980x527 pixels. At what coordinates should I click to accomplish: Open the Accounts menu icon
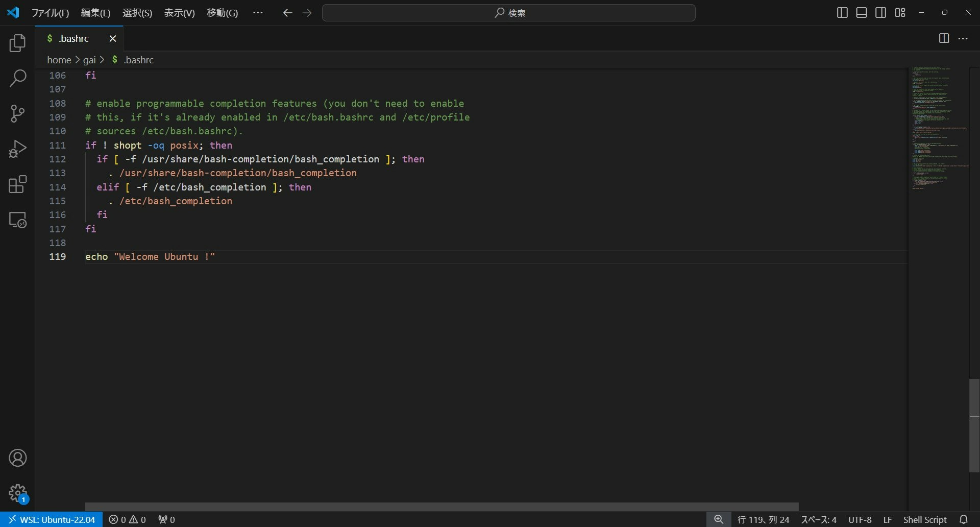tap(17, 458)
